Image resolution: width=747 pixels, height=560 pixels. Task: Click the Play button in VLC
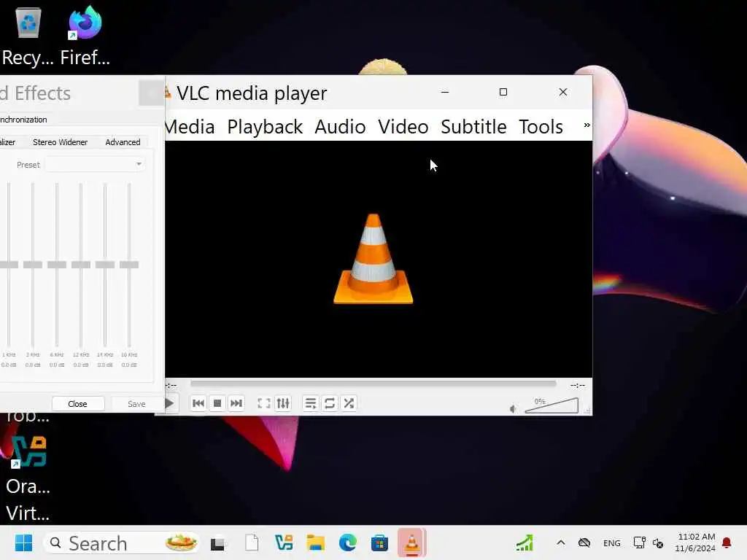pyautogui.click(x=169, y=403)
